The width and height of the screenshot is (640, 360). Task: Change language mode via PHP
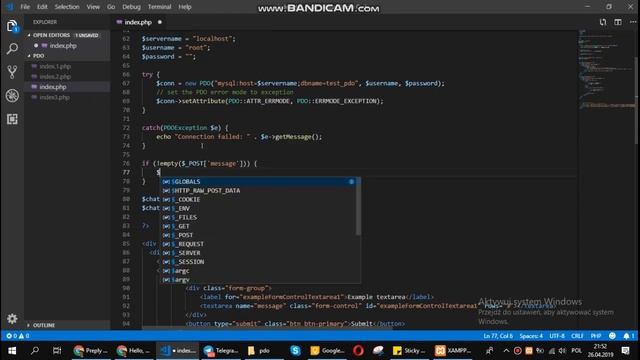[x=596, y=336]
